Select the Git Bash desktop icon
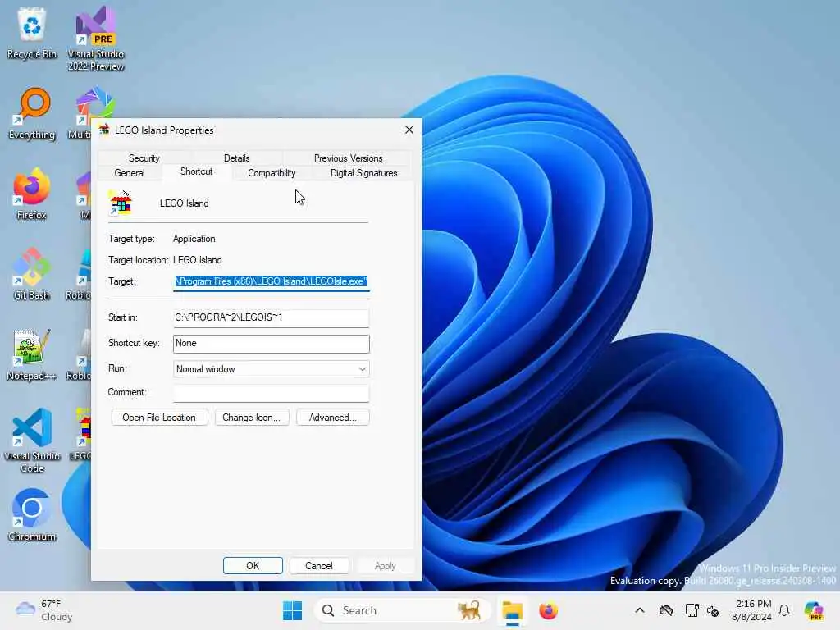Screen dimensions: 840x630 (32, 274)
